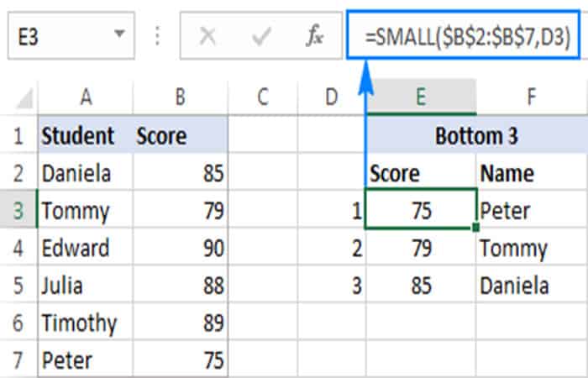The width and height of the screenshot is (588, 378).
Task: Click rank cell 3 in column D
Action: tap(332, 284)
